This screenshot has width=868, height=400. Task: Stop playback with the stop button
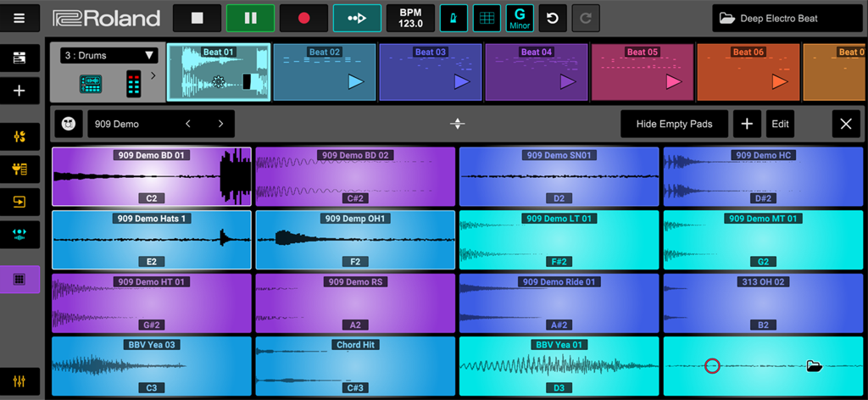(x=197, y=19)
